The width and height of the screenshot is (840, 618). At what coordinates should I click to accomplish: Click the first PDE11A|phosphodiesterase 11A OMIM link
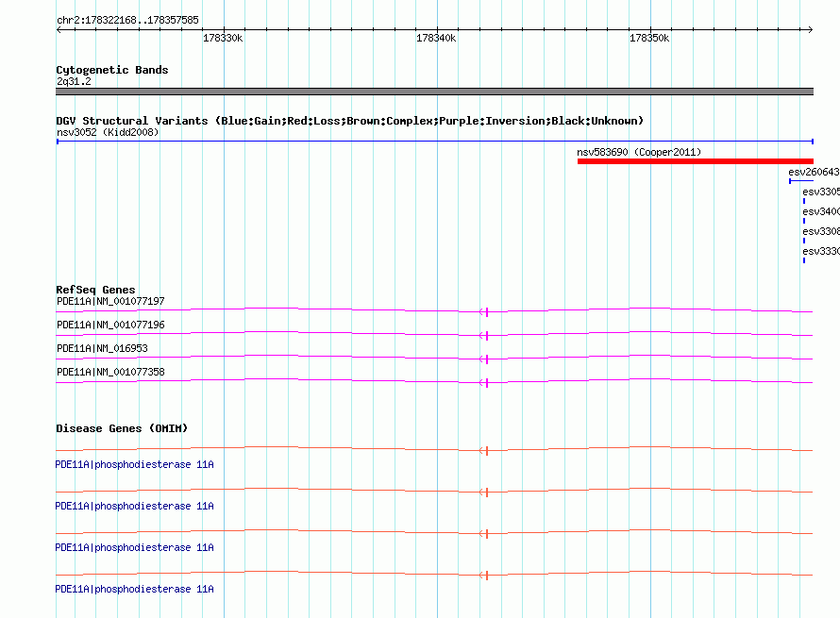(134, 464)
